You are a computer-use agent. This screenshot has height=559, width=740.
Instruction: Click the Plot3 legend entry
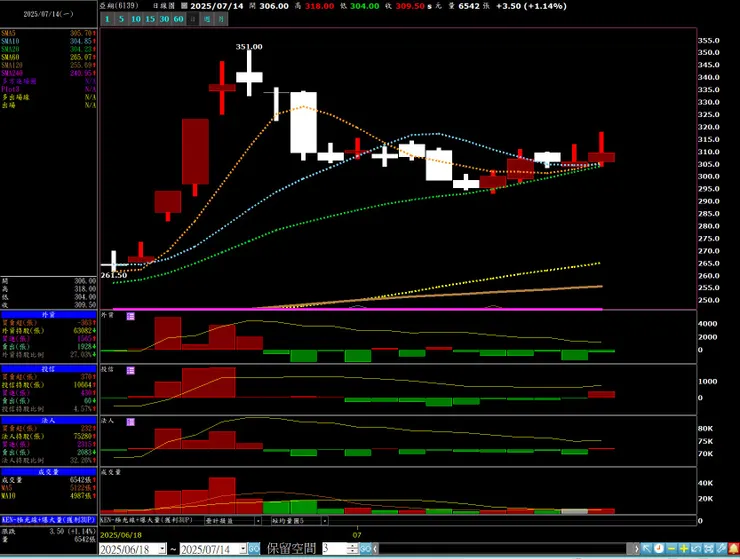pyautogui.click(x=49, y=89)
